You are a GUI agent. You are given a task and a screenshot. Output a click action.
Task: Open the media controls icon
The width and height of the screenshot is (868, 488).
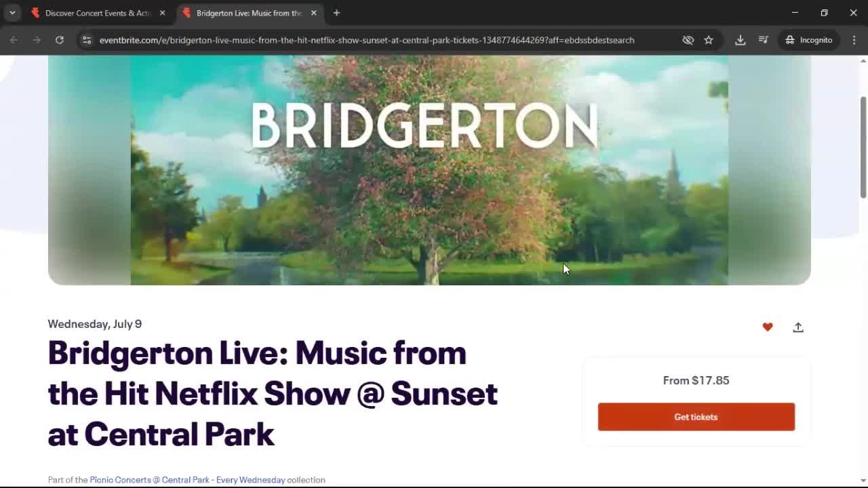tap(764, 40)
